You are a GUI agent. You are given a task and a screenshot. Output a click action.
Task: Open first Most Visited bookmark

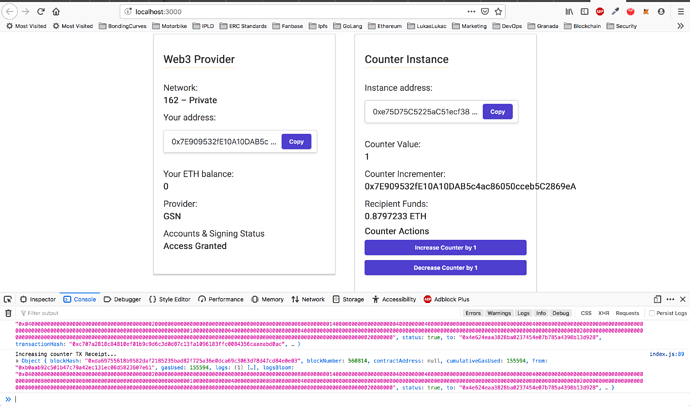tap(26, 26)
